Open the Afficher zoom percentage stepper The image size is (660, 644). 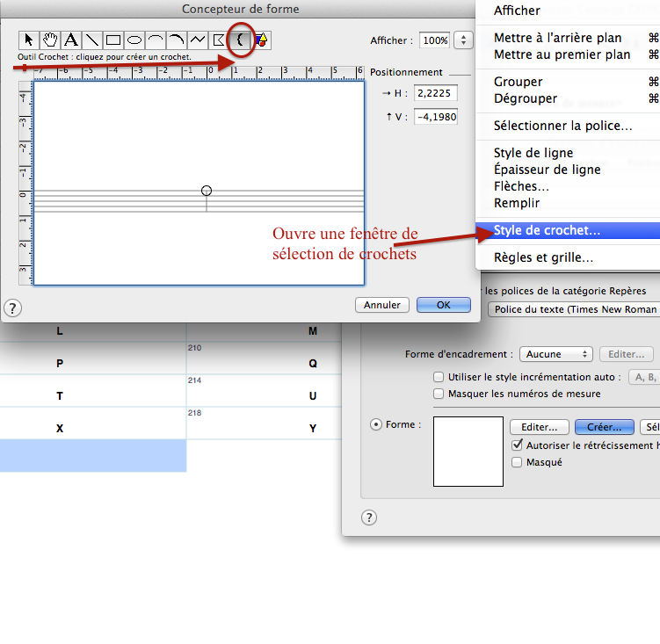(463, 40)
